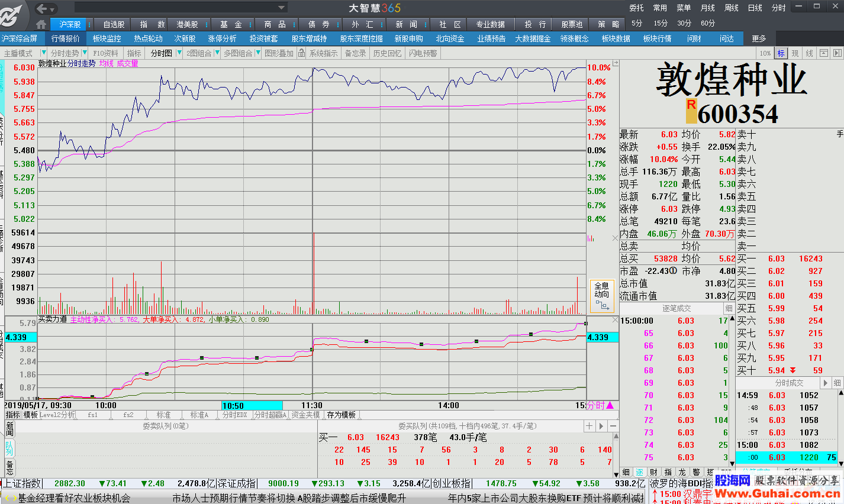Click the 买一 price 6.03 row

789,259
